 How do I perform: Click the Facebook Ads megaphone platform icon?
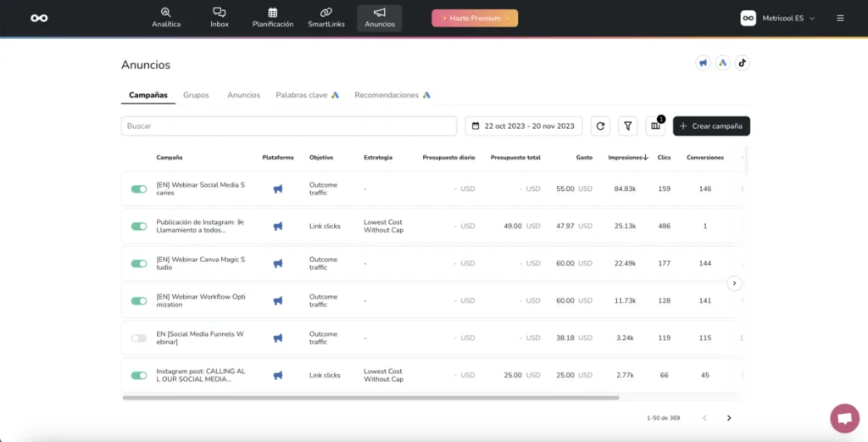[x=703, y=63]
